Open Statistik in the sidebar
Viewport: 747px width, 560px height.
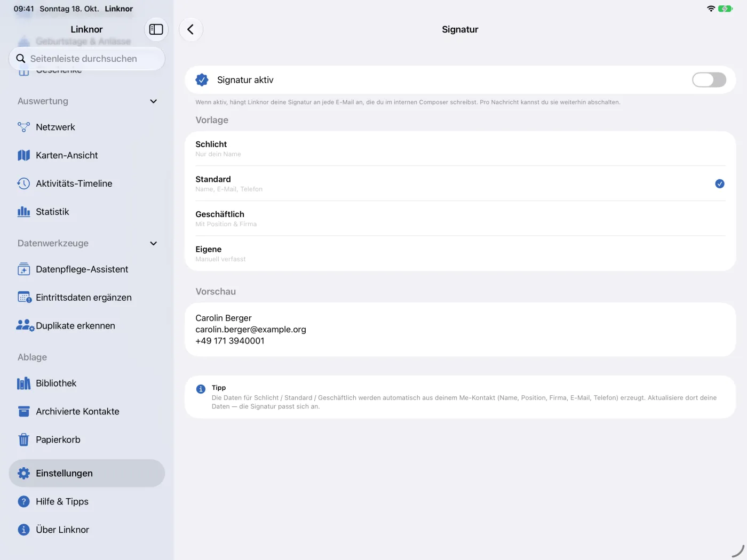pyautogui.click(x=87, y=212)
